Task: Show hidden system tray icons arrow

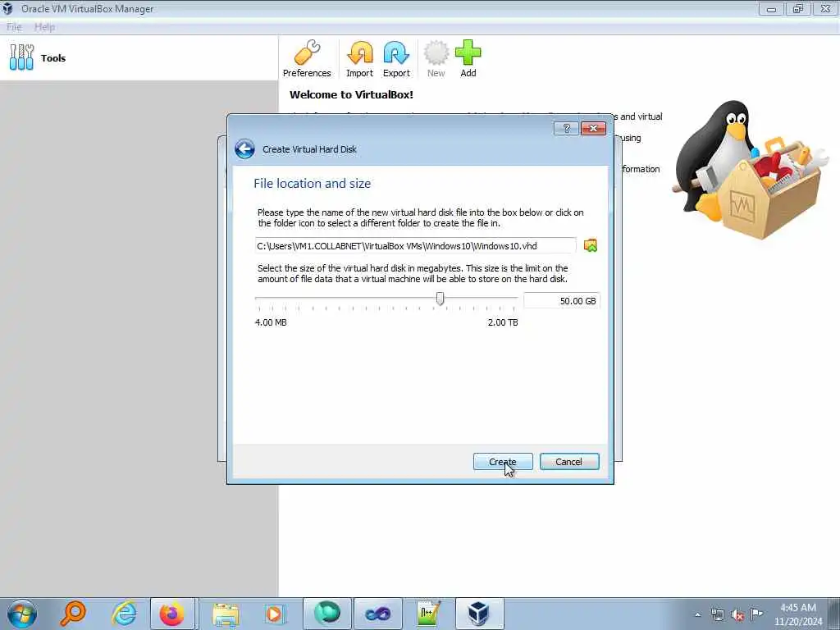Action: [x=697, y=614]
